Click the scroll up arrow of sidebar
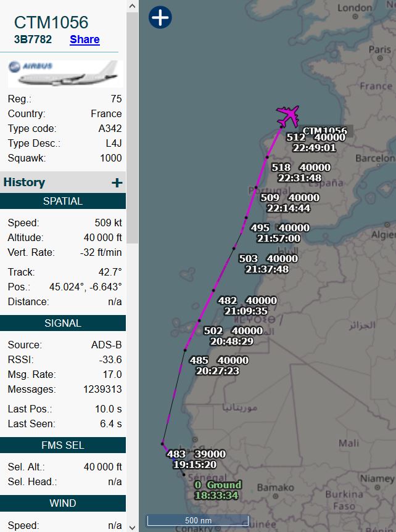Image resolution: width=396 pixels, height=532 pixels. (133, 6)
